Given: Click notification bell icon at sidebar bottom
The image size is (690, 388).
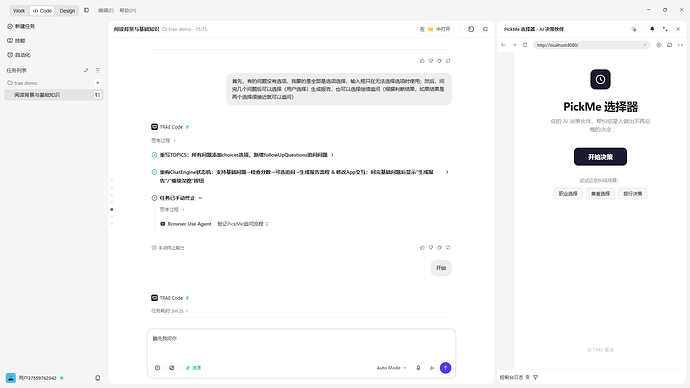Looking at the screenshot, I should [x=98, y=378].
